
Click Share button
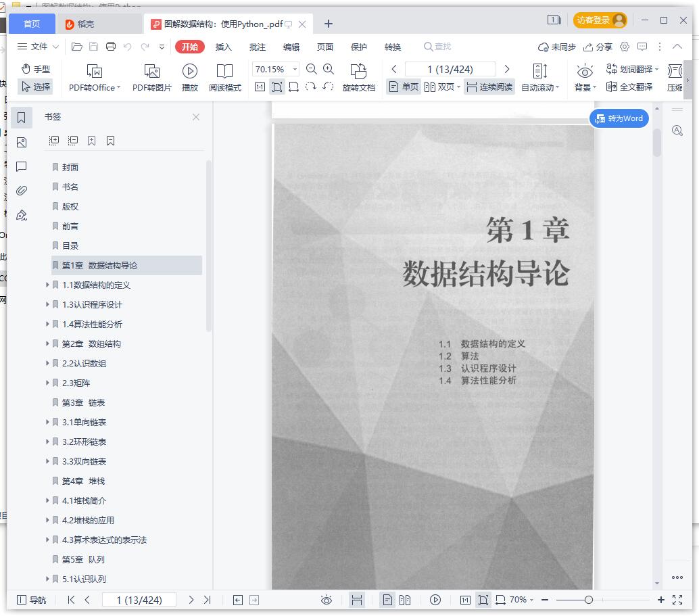coord(598,47)
